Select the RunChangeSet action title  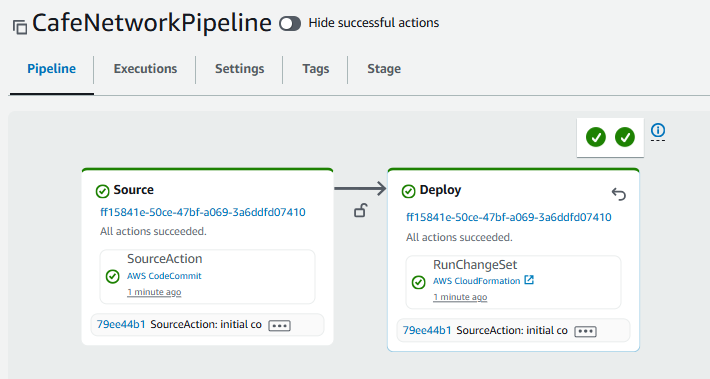tap(475, 264)
